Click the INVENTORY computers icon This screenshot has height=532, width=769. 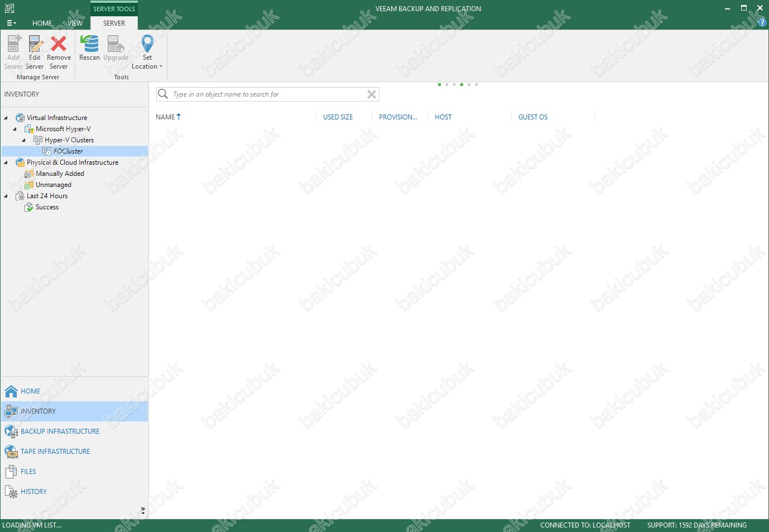11,411
